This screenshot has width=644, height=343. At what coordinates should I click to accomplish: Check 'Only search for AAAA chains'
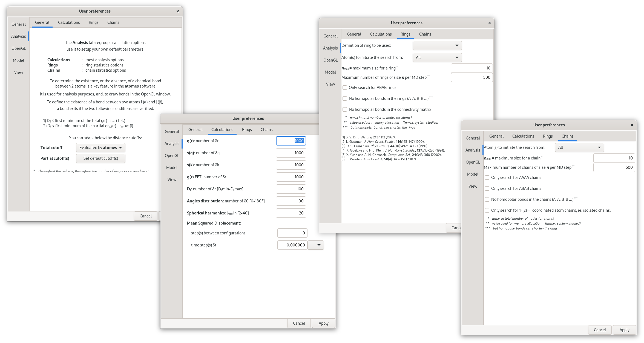(487, 178)
